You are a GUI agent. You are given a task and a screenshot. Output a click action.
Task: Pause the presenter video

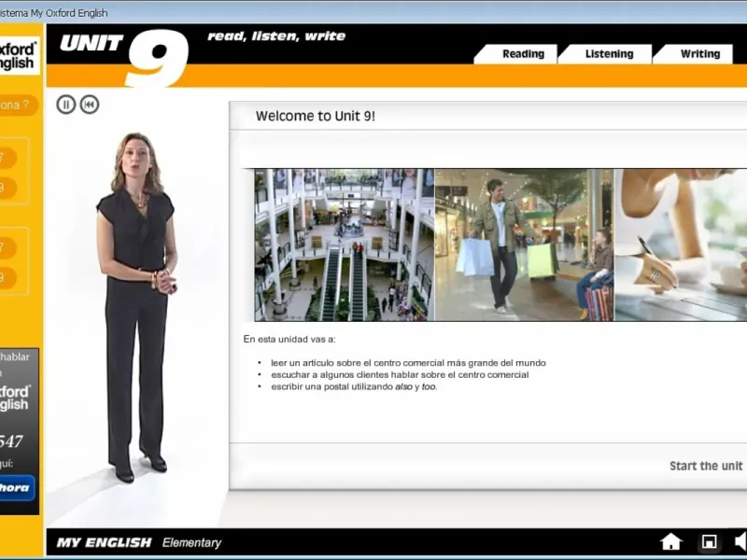(65, 105)
